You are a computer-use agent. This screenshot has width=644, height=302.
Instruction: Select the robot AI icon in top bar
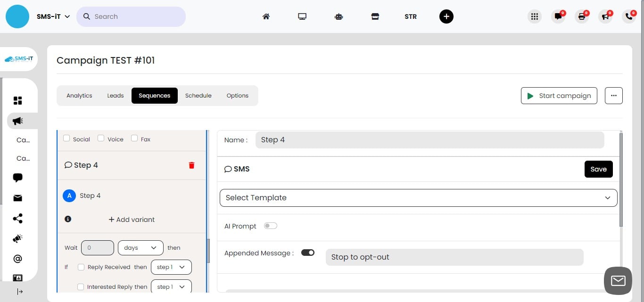tap(339, 16)
